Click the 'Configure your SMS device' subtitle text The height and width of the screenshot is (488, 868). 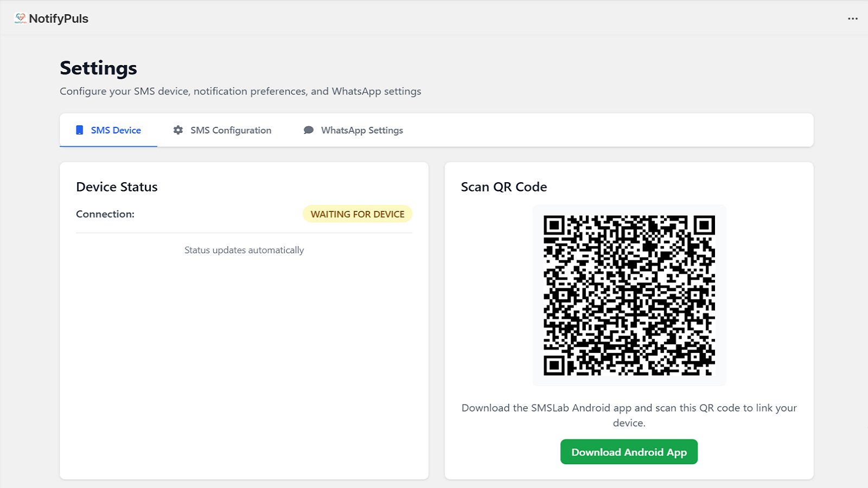coord(240,91)
